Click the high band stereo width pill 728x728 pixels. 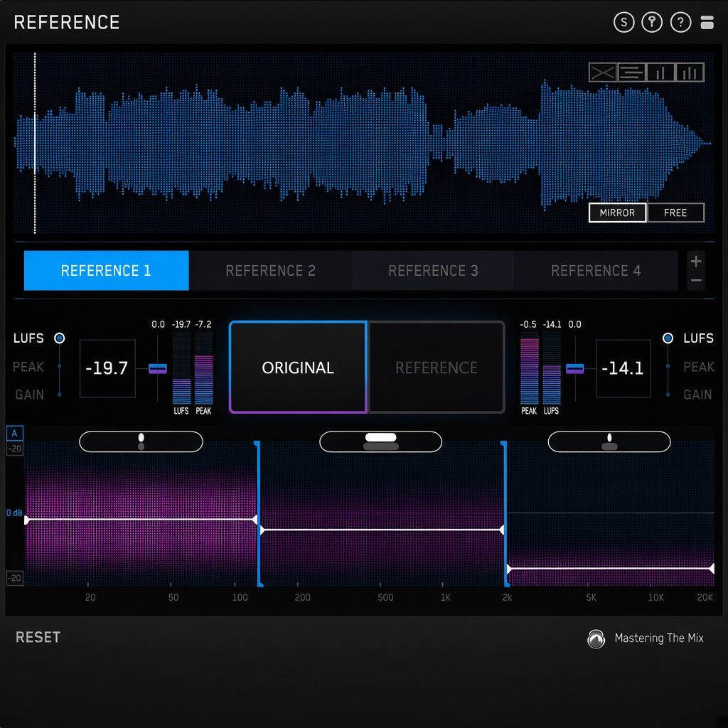tap(609, 441)
